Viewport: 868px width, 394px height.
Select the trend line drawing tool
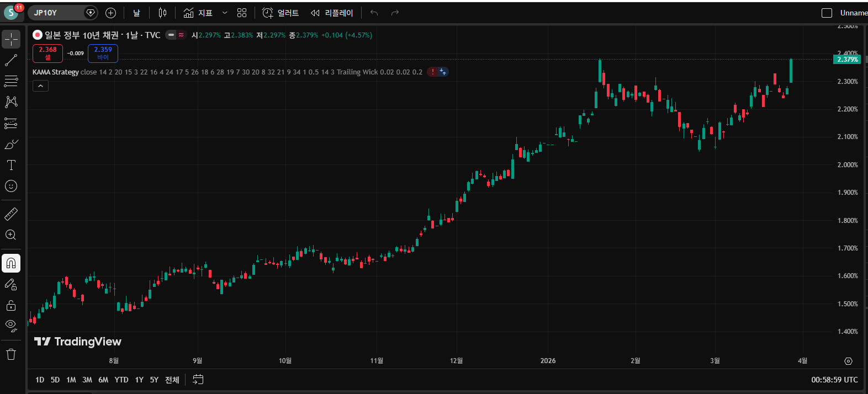11,60
